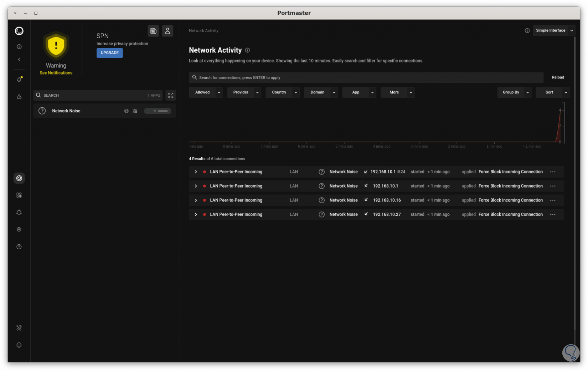Screen dimensions: 588x371
Task: Click the Reload button
Action: pos(558,77)
